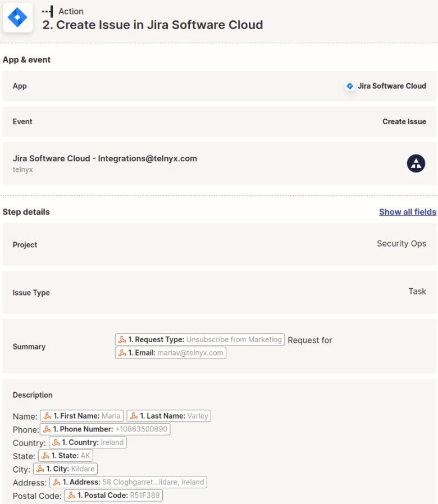
Task: Select the City: Kildare data pill
Action: coord(66,469)
